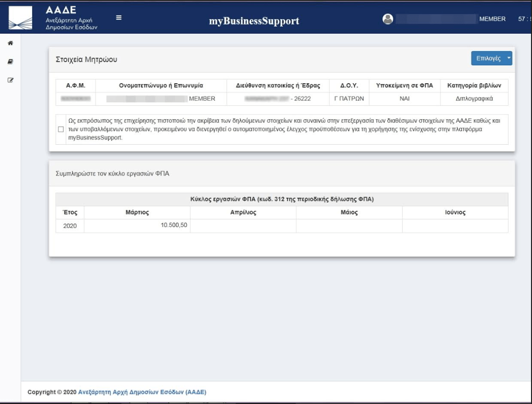
Task: Open the book icon in sidebar
Action: 10,61
